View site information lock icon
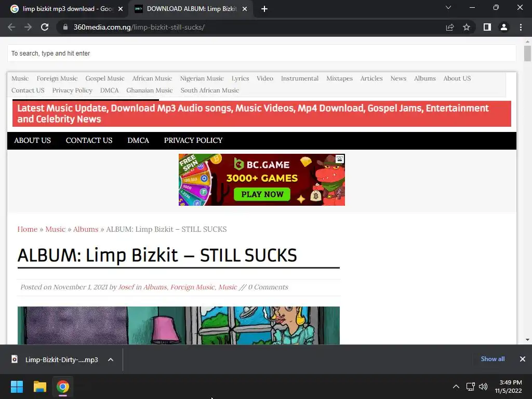This screenshot has width=532, height=399. [65, 27]
